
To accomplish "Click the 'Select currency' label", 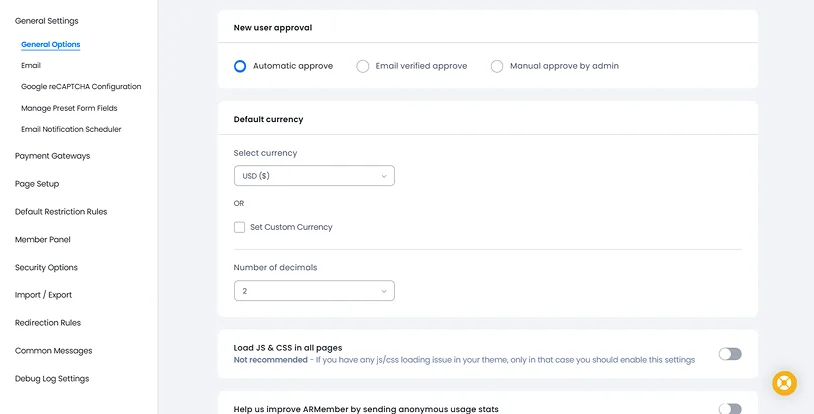I will [x=265, y=153].
